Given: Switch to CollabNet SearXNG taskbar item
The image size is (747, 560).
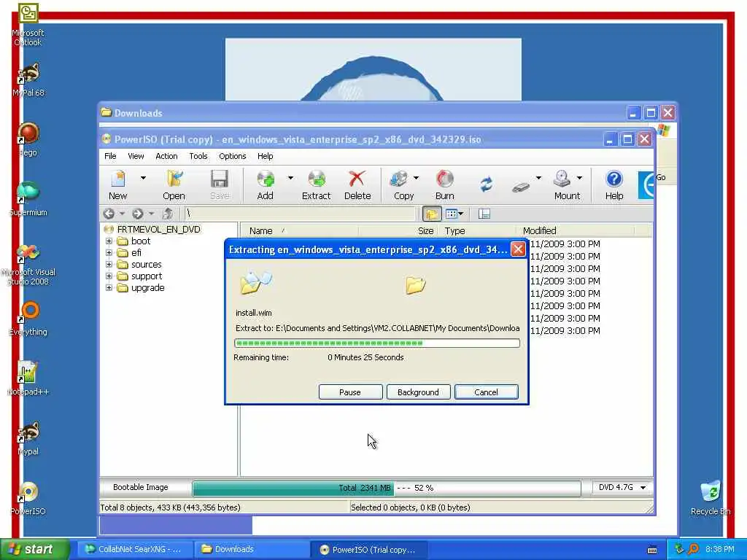Looking at the screenshot, I should pyautogui.click(x=135, y=549).
